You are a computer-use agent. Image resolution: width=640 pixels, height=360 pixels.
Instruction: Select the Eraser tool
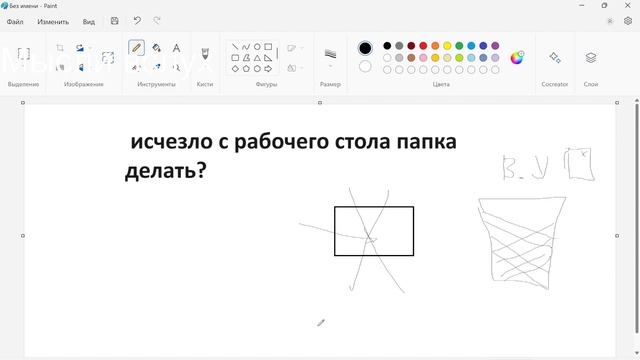pyautogui.click(x=136, y=67)
